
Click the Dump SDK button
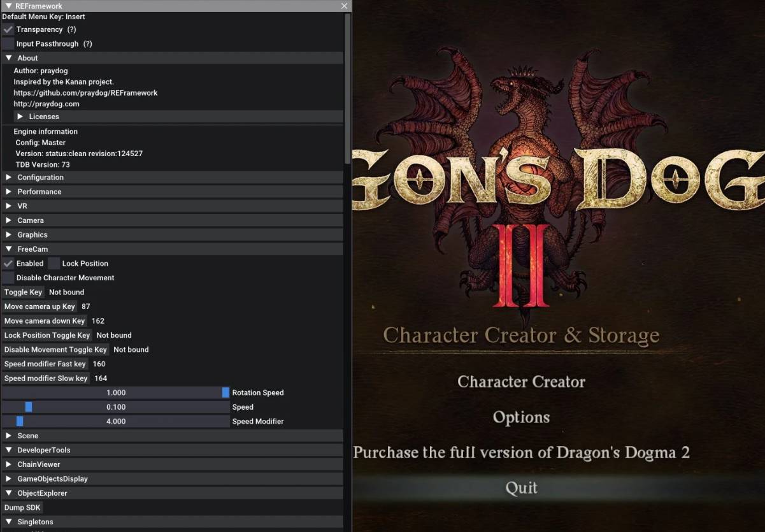click(22, 508)
